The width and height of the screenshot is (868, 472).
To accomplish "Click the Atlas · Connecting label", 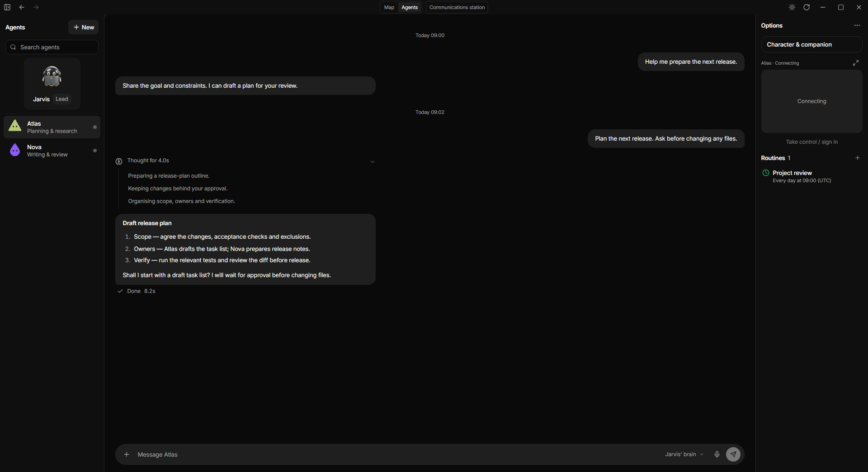I will coord(780,63).
